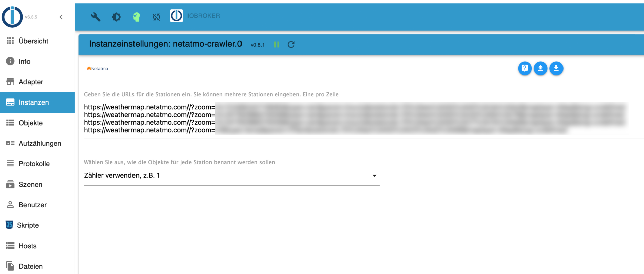Pause the netatmo-crawler.0 instance
Image resolution: width=644 pixels, height=274 pixels.
click(277, 45)
